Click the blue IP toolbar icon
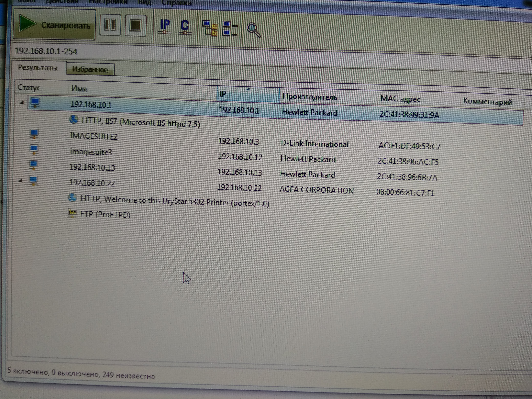Image resolution: width=532 pixels, height=399 pixels. click(x=165, y=26)
